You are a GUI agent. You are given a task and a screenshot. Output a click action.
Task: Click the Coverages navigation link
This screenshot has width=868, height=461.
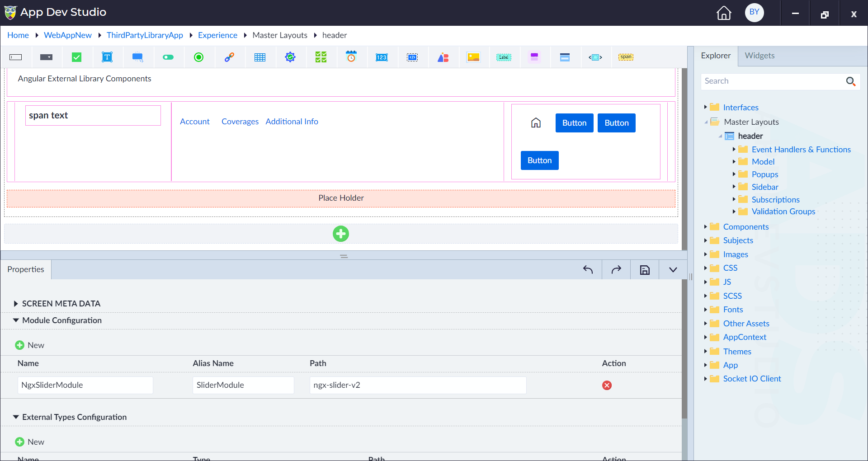click(240, 122)
